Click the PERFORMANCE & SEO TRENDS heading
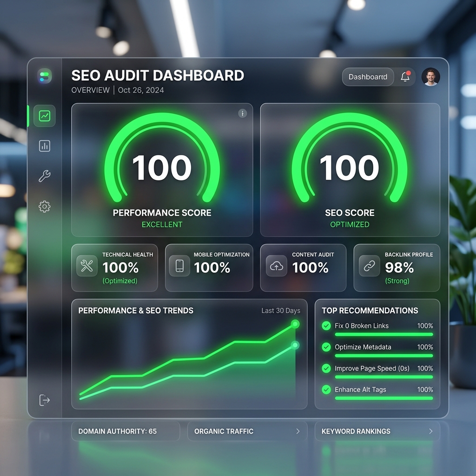476x476 pixels. [x=136, y=311]
